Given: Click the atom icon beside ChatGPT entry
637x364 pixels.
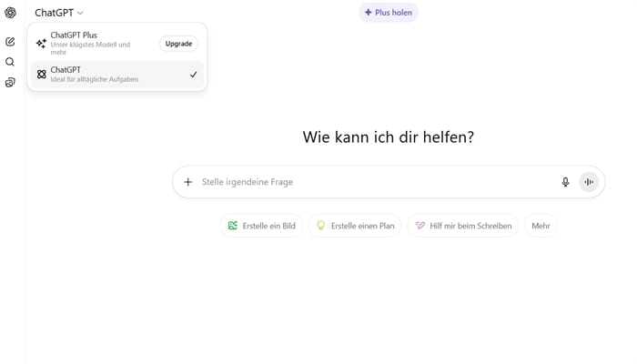Looking at the screenshot, I should pyautogui.click(x=42, y=75).
